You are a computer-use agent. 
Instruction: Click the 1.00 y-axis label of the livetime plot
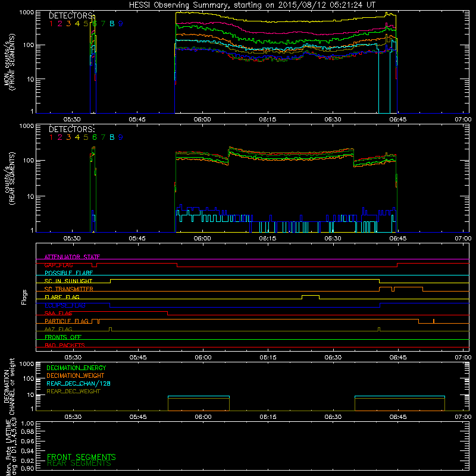[27, 424]
